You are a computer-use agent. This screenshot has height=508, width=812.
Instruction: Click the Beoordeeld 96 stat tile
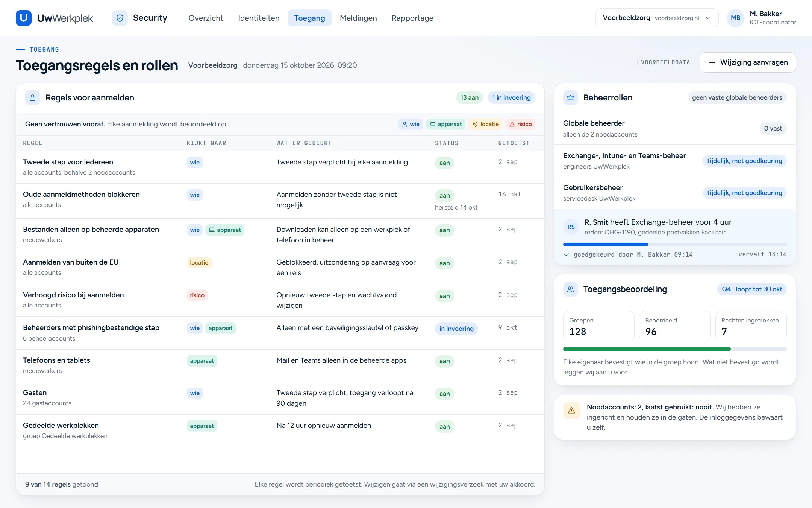[x=675, y=326]
